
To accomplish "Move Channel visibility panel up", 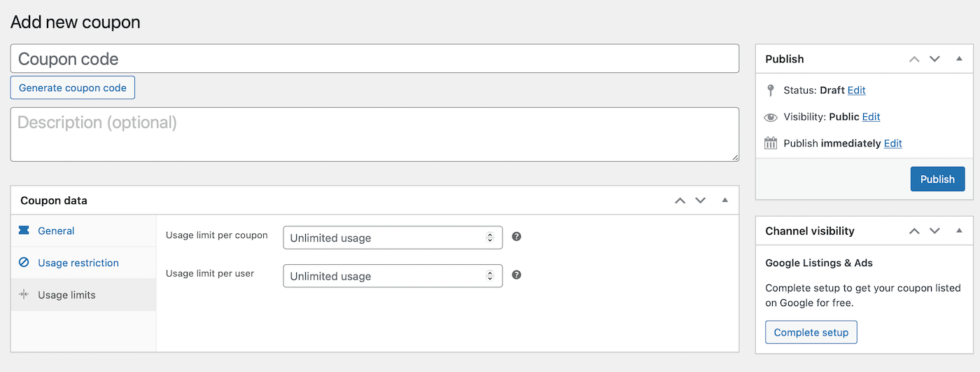I will [x=914, y=230].
